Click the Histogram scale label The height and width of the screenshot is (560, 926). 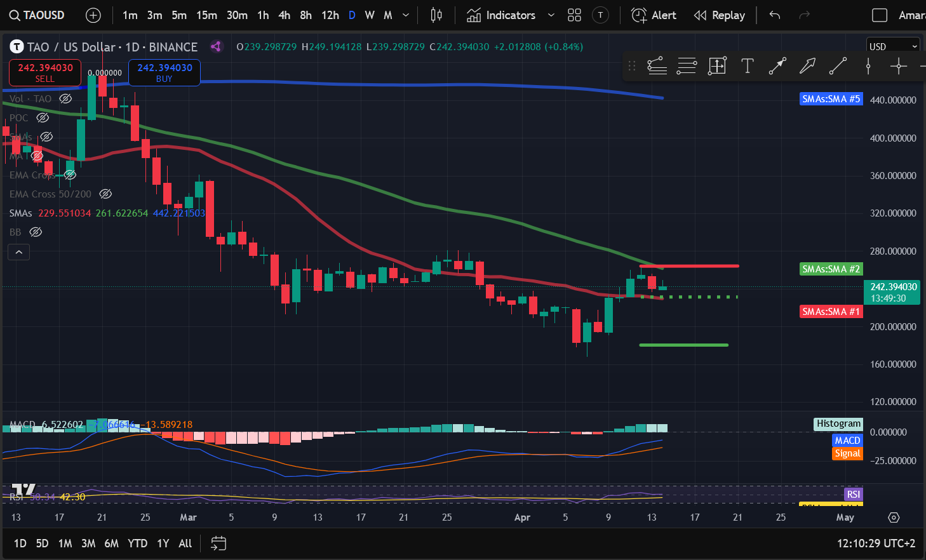[838, 423]
